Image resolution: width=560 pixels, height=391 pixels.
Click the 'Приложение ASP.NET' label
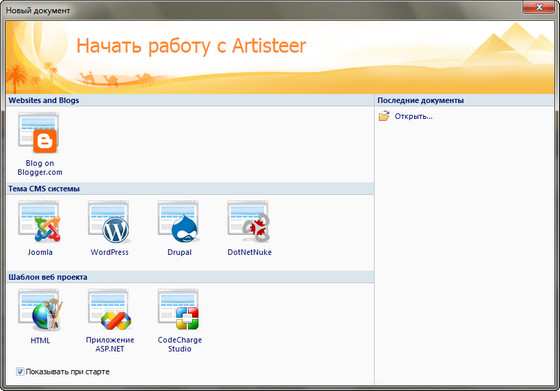[110, 344]
